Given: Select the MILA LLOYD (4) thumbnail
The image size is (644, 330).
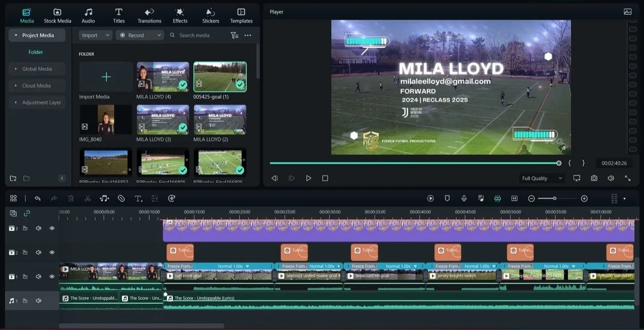Looking at the screenshot, I should [x=163, y=76].
